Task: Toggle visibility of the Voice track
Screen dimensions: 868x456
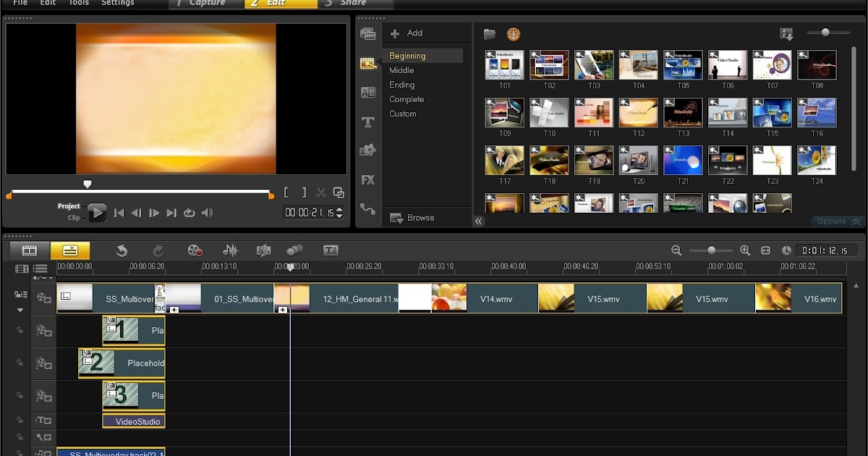Action: click(x=44, y=437)
